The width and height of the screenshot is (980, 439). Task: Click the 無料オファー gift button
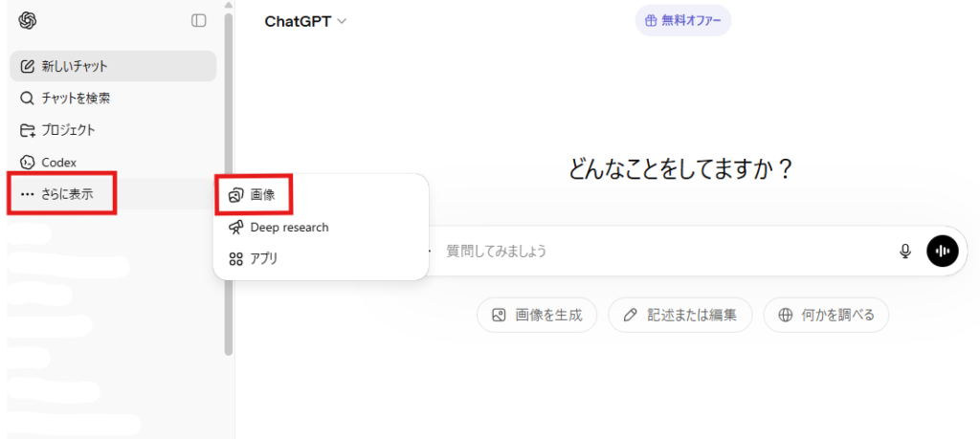click(683, 20)
